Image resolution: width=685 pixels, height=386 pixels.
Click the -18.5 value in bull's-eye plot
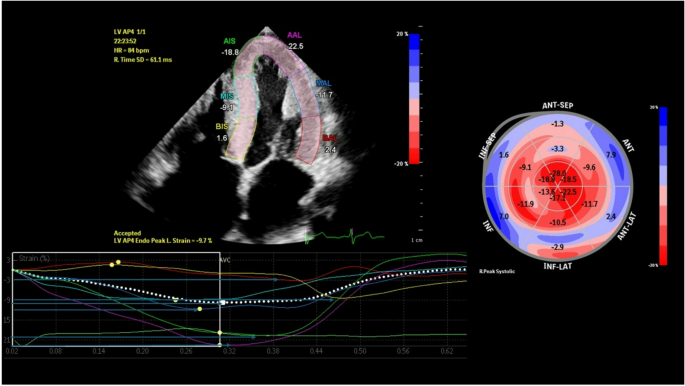[568, 179]
